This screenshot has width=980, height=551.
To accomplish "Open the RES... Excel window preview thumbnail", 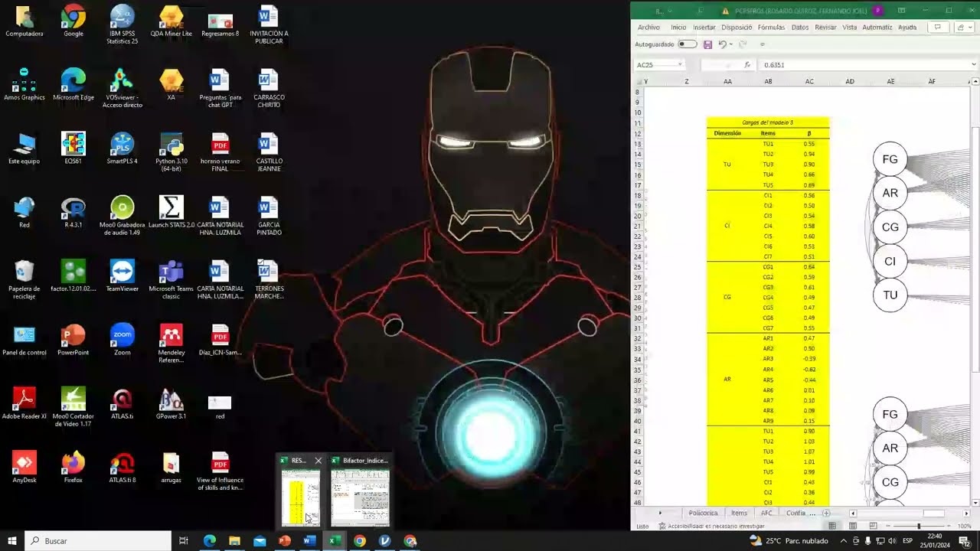I will 300,497.
